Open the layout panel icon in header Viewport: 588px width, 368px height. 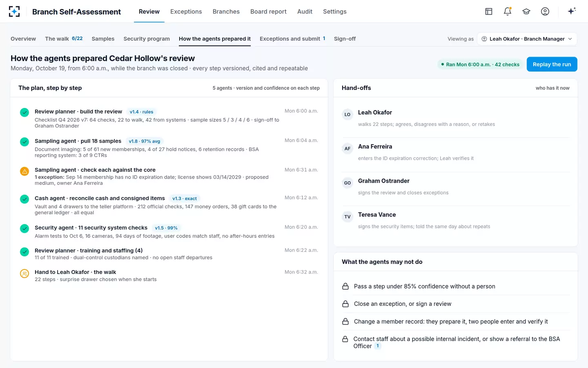click(489, 11)
